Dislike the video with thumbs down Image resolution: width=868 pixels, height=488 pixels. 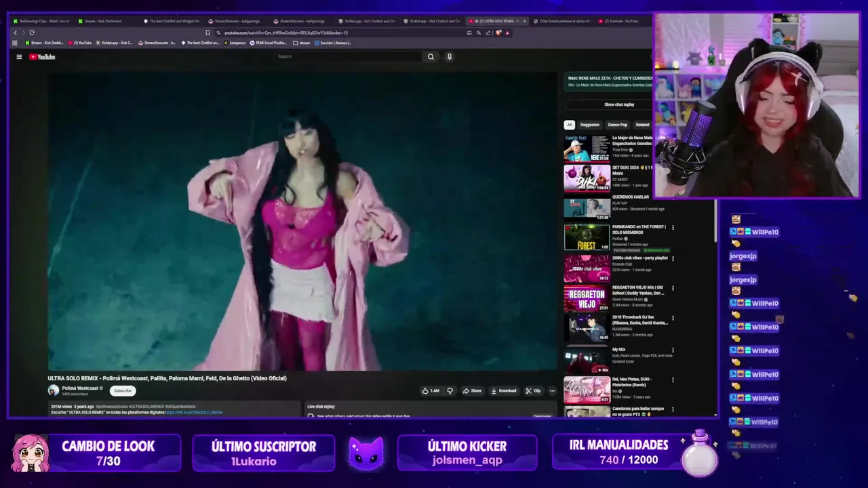[450, 391]
